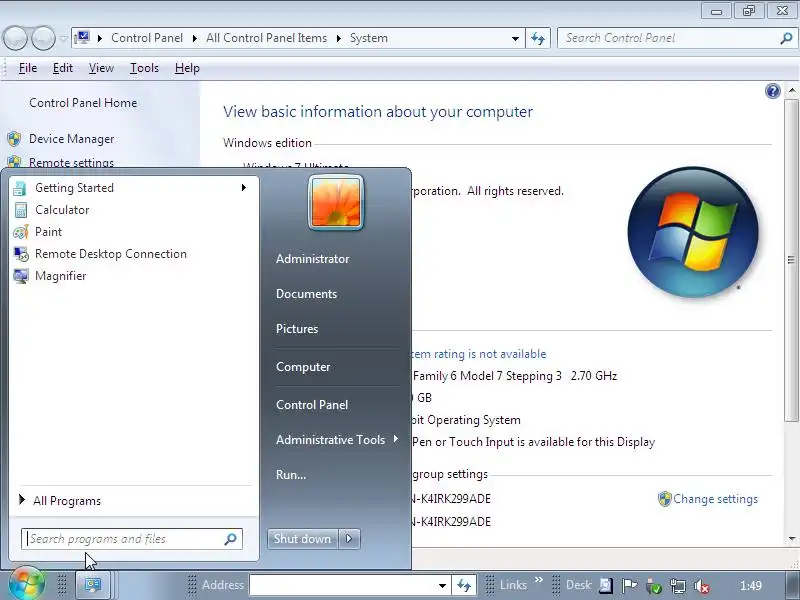800x600 pixels.
Task: Open Remote settings link
Action: click(71, 163)
